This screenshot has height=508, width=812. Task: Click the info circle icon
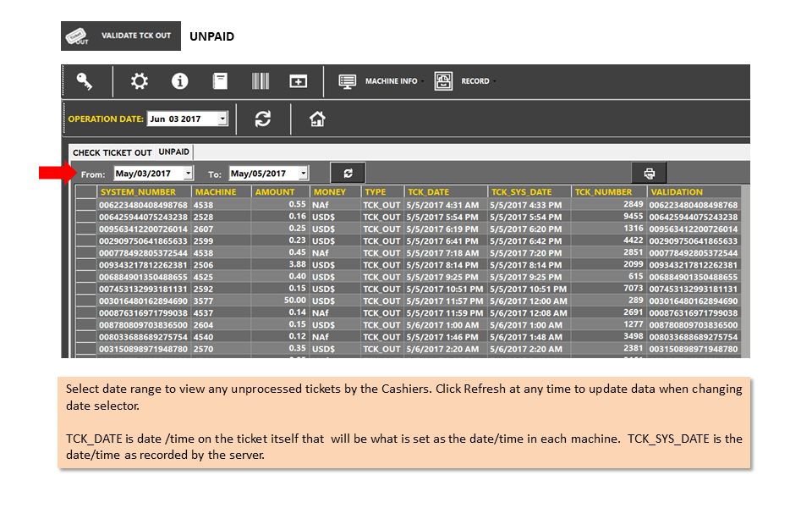coord(179,81)
